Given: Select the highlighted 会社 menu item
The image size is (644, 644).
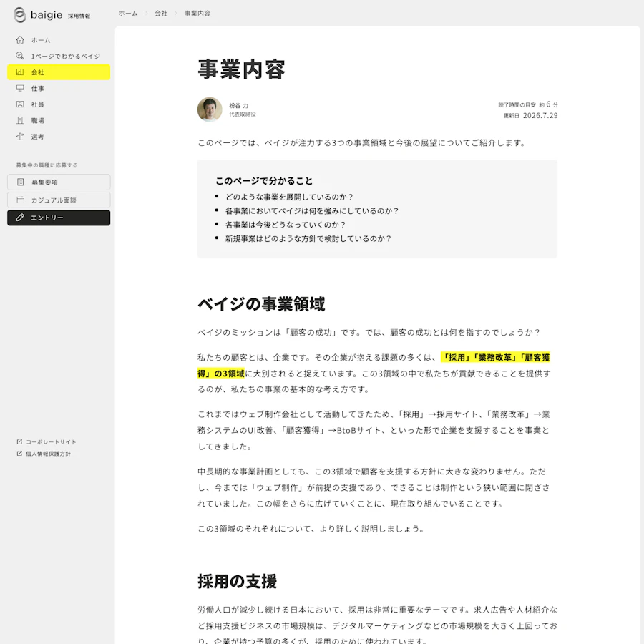Looking at the screenshot, I should click(x=59, y=72).
